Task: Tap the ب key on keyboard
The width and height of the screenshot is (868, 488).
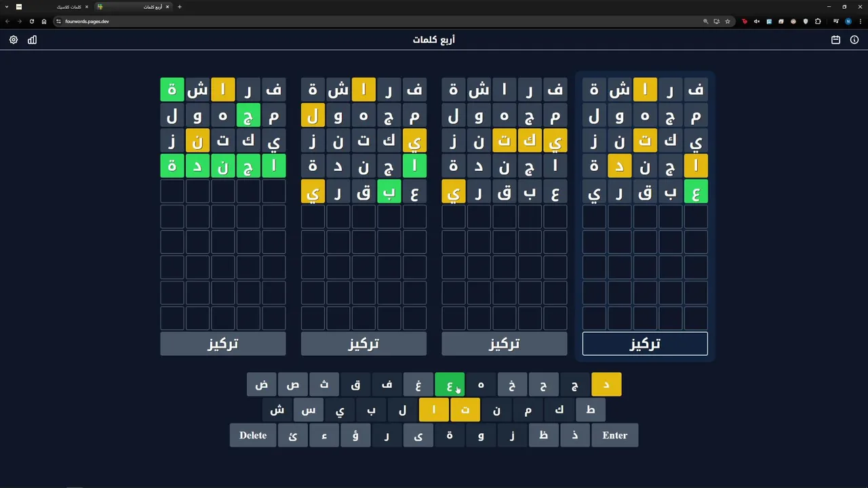Action: click(x=372, y=410)
